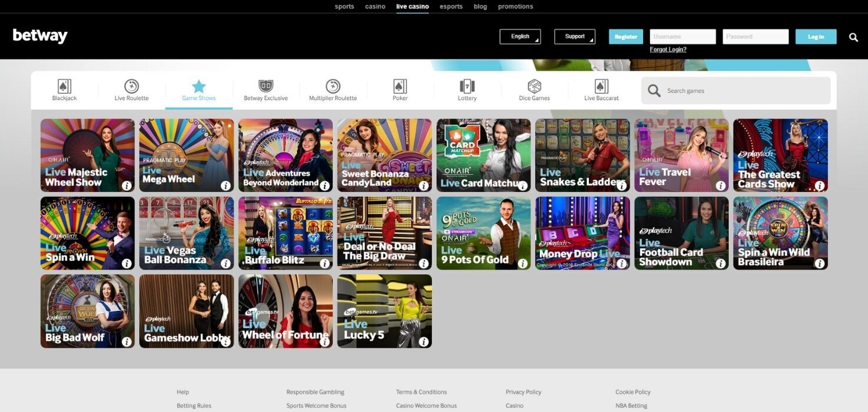Open Betting Rules footer link
Screen dimensions: 868x412
point(194,406)
